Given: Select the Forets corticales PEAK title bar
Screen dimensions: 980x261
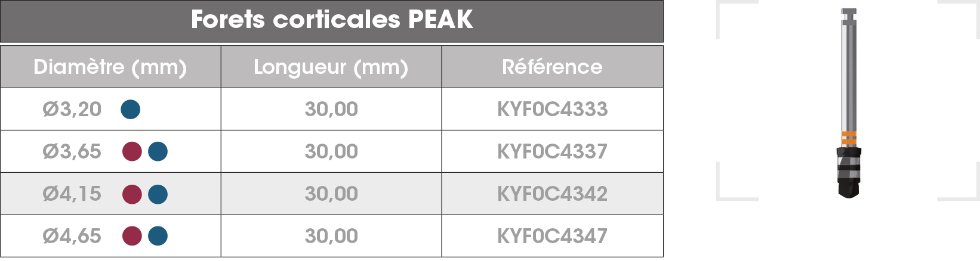Looking at the screenshot, I should tap(332, 21).
